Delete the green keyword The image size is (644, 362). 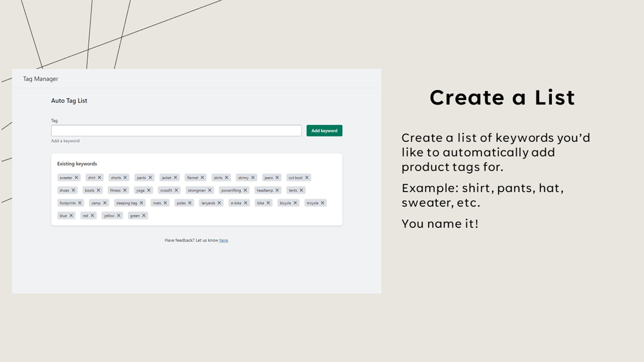pos(144,216)
